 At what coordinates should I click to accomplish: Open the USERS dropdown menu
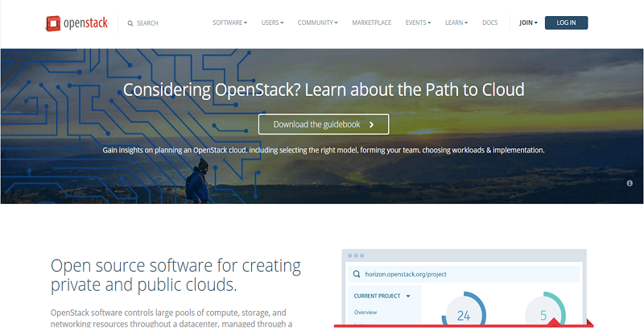[x=272, y=23]
